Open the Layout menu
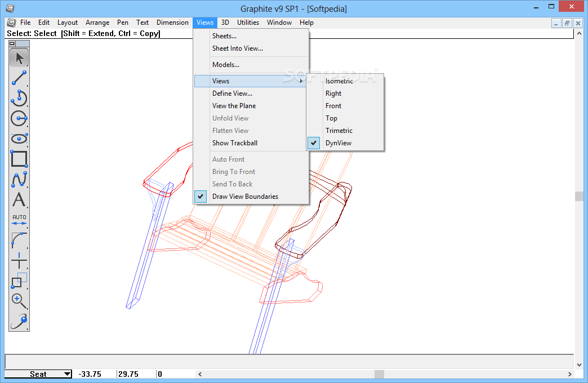588x383 pixels. pyautogui.click(x=68, y=23)
